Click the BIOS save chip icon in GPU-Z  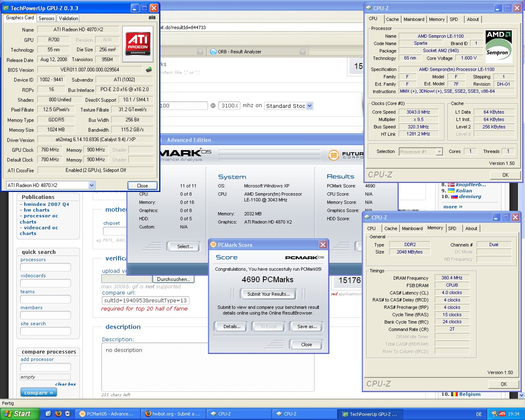(149, 69)
